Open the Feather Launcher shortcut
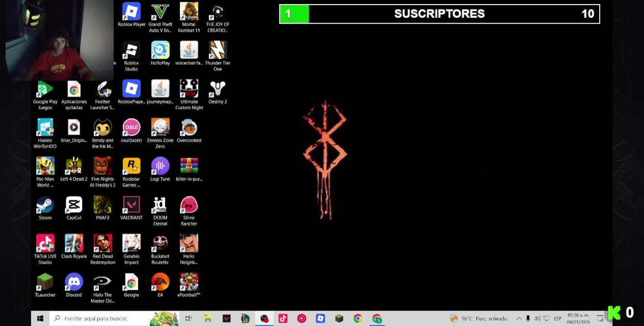Screen dimensions: 644x326 (102, 95)
